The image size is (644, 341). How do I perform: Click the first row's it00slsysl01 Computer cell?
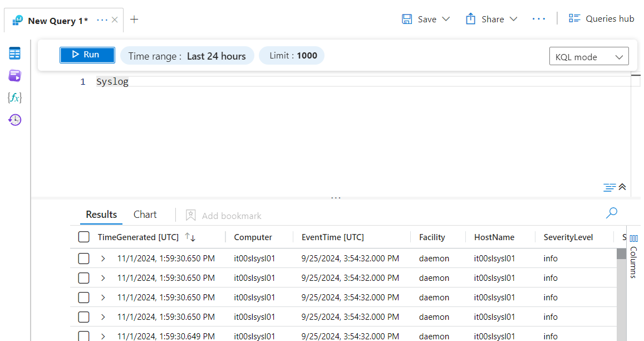[254, 259]
